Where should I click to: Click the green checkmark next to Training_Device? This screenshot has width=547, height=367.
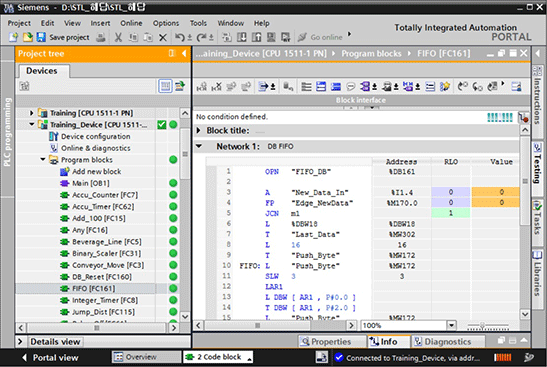coord(162,125)
